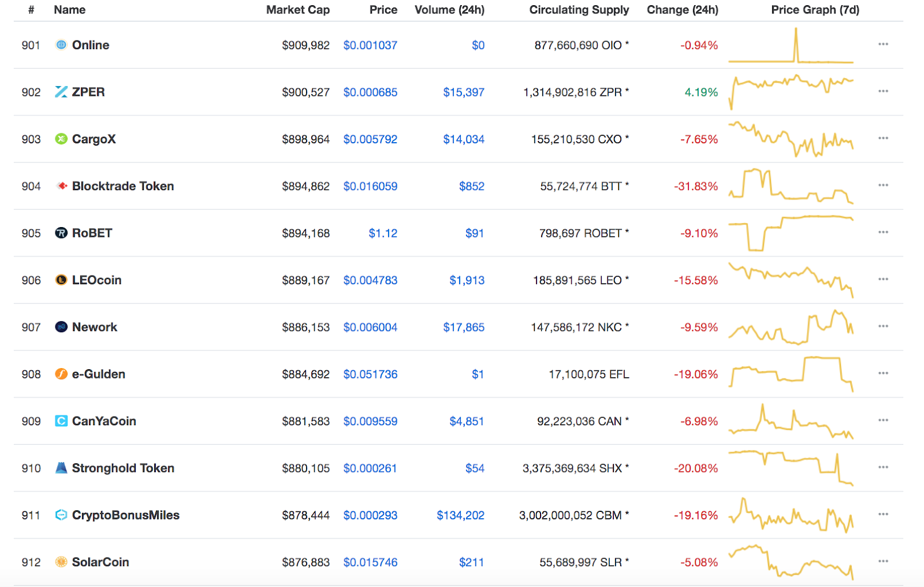Sort by Change (24h) header
This screenshot has width=924, height=587.
pos(683,10)
